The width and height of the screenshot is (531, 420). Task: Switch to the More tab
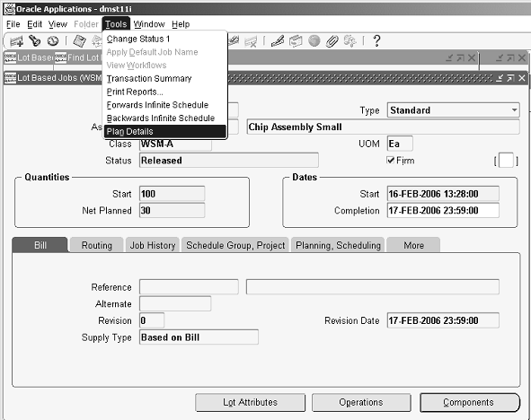pos(413,245)
